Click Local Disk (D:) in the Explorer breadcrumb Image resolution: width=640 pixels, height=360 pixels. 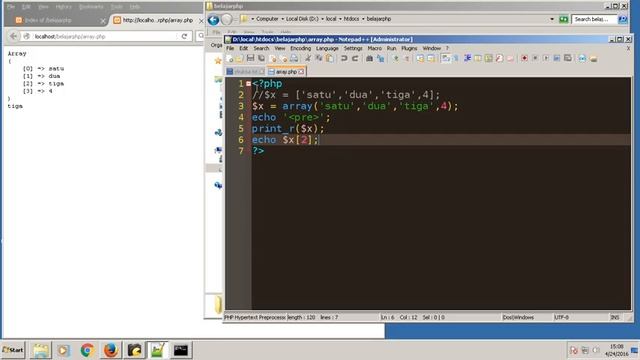click(302, 19)
